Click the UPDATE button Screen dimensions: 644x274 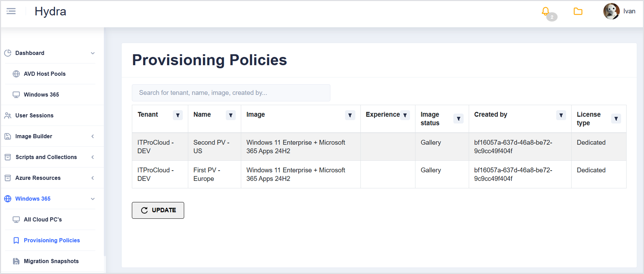coord(158,210)
